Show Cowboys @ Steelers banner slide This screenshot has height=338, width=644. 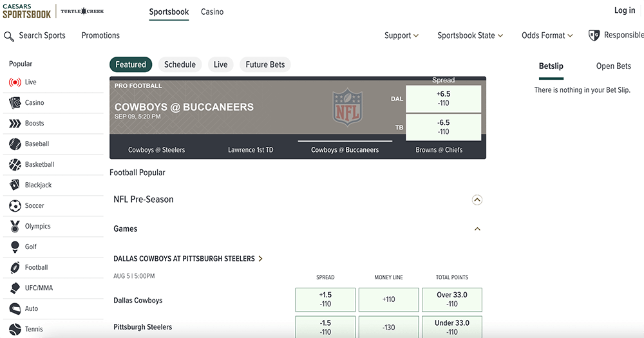[156, 150]
